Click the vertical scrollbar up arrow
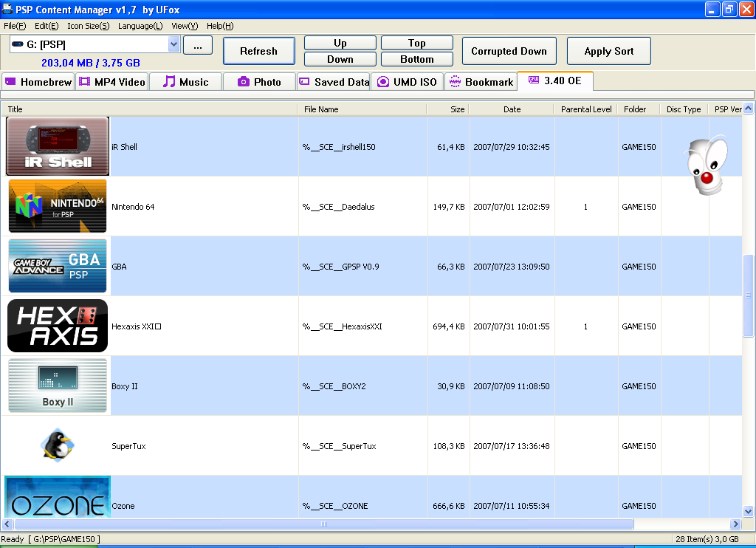The height and width of the screenshot is (548, 756). tap(749, 109)
